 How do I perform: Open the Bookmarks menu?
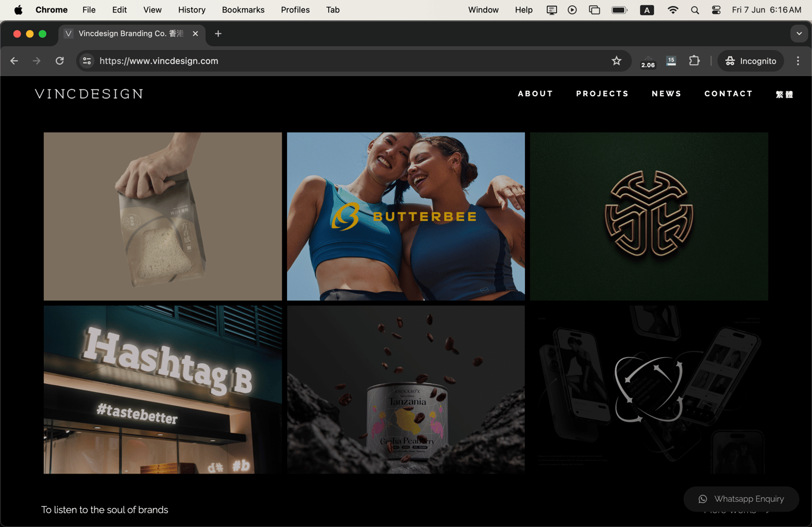(243, 10)
